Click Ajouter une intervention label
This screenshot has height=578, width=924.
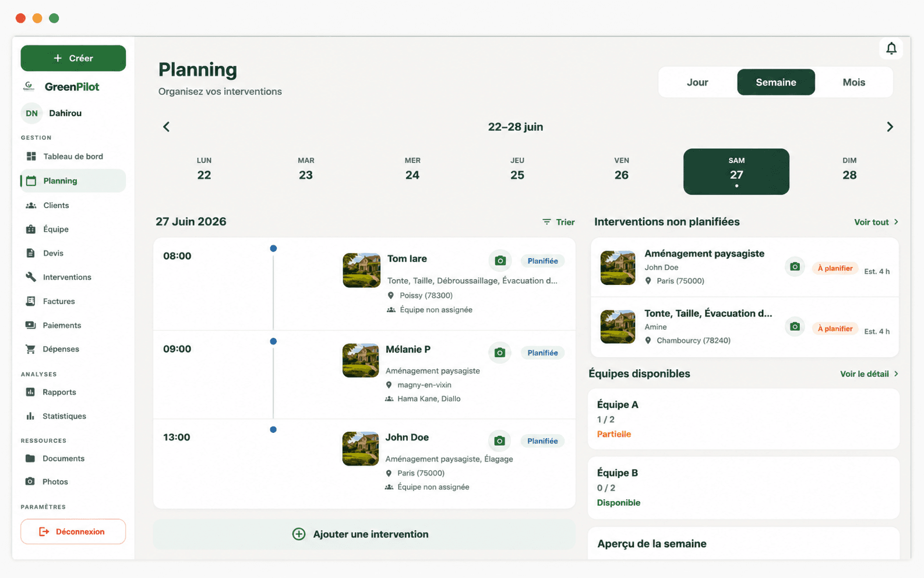(371, 534)
